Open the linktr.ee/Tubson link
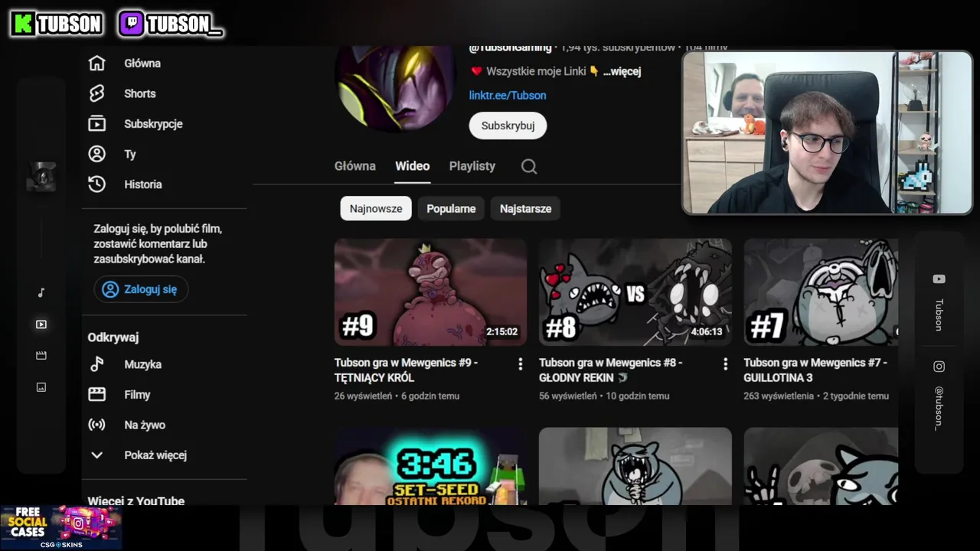The height and width of the screenshot is (551, 980). pyautogui.click(x=508, y=96)
